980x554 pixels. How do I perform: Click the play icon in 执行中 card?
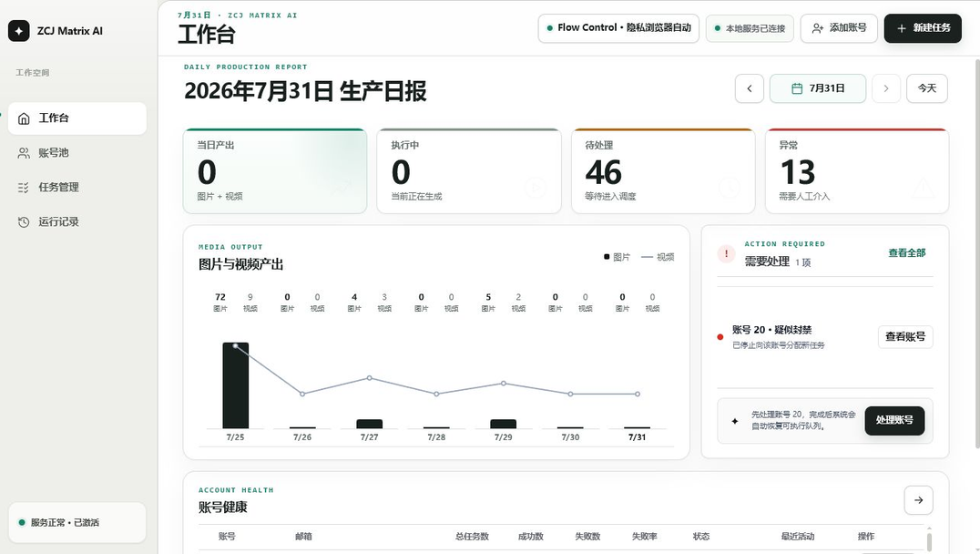536,187
